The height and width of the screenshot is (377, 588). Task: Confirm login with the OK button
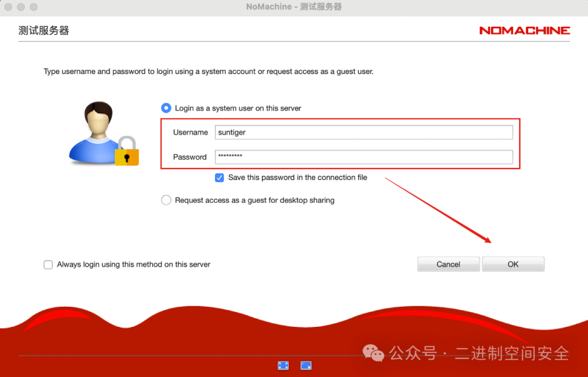[x=513, y=264]
